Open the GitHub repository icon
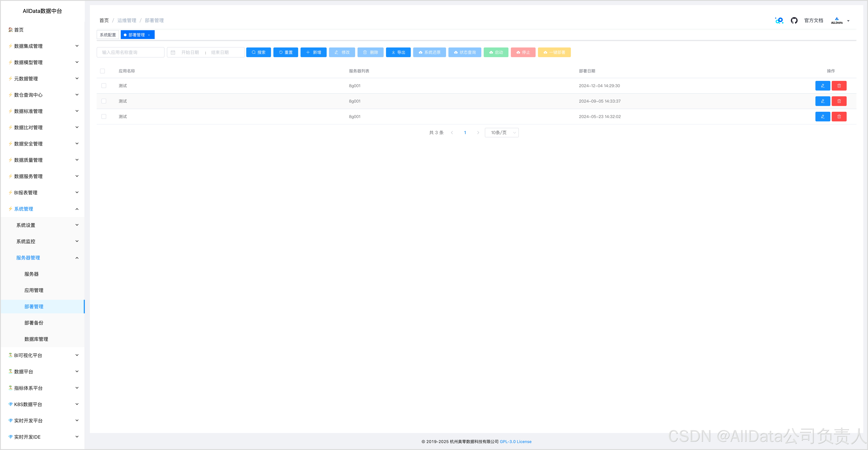The width and height of the screenshot is (868, 450). coord(794,21)
